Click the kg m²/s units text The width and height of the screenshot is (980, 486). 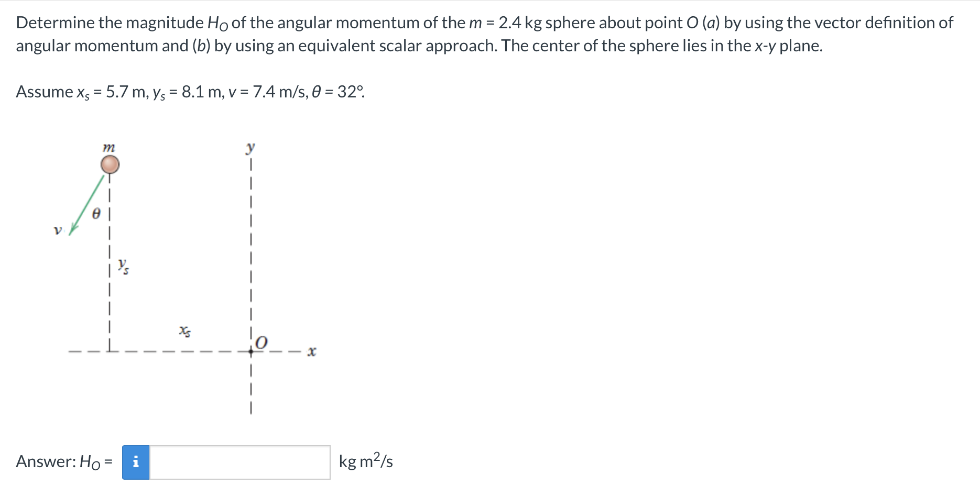tap(365, 461)
